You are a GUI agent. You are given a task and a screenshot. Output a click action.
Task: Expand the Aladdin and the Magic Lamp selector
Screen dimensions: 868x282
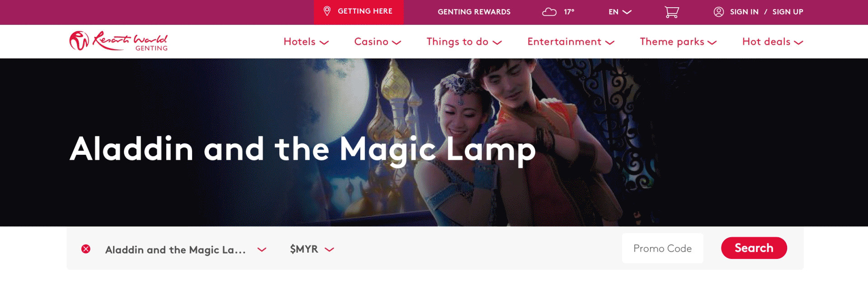(x=186, y=249)
